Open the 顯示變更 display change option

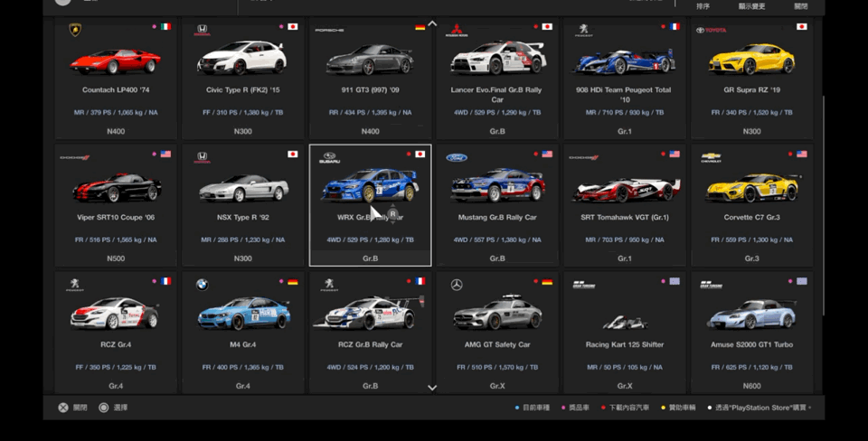[x=751, y=6]
